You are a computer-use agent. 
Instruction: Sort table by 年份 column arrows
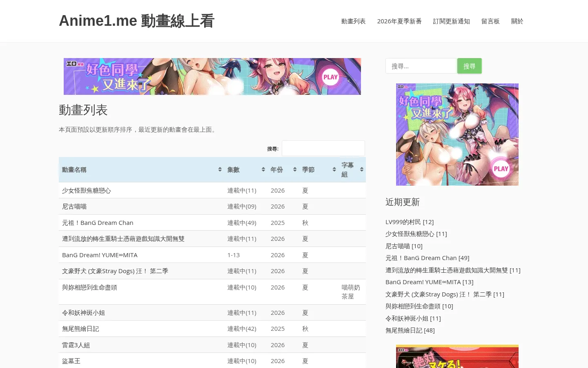(x=295, y=170)
